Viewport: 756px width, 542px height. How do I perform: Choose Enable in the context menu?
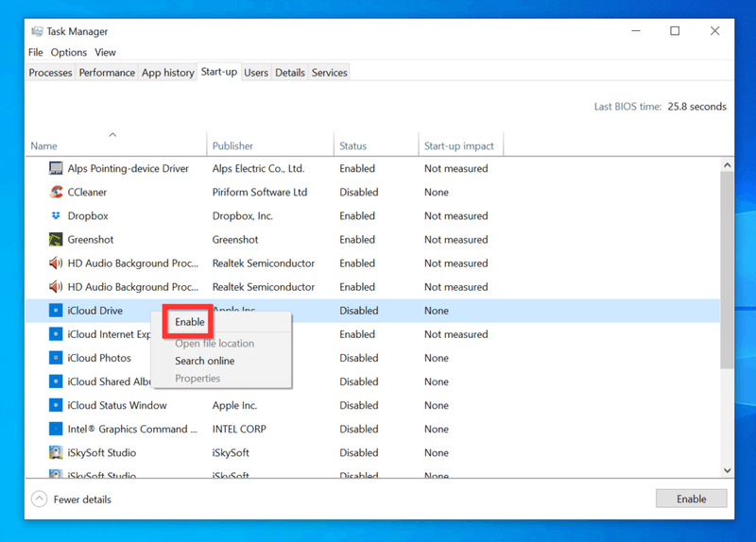click(x=190, y=322)
